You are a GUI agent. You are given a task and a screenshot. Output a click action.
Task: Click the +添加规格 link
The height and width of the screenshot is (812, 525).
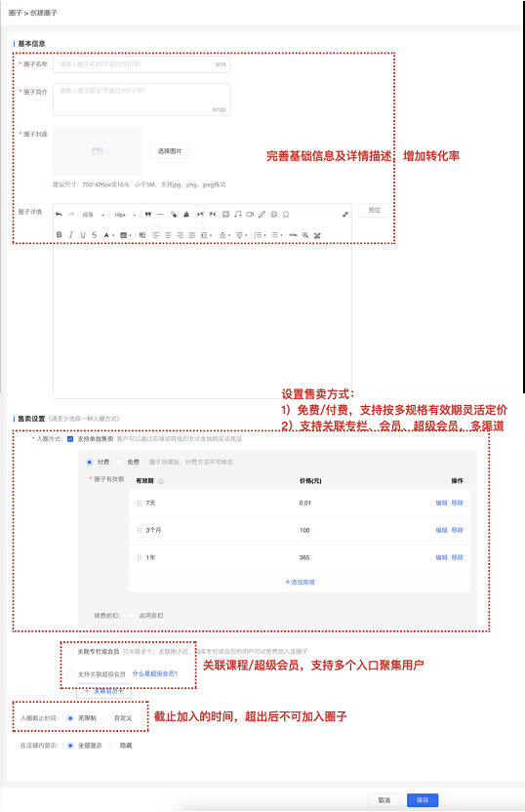click(x=300, y=583)
